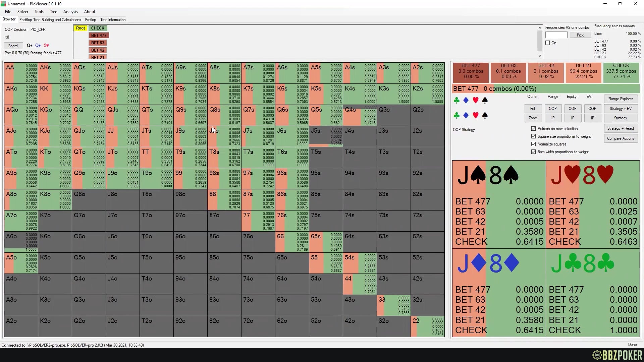Click the up arrow on the tree scrollbar
The height and width of the screenshot is (362, 644).
click(539, 27)
